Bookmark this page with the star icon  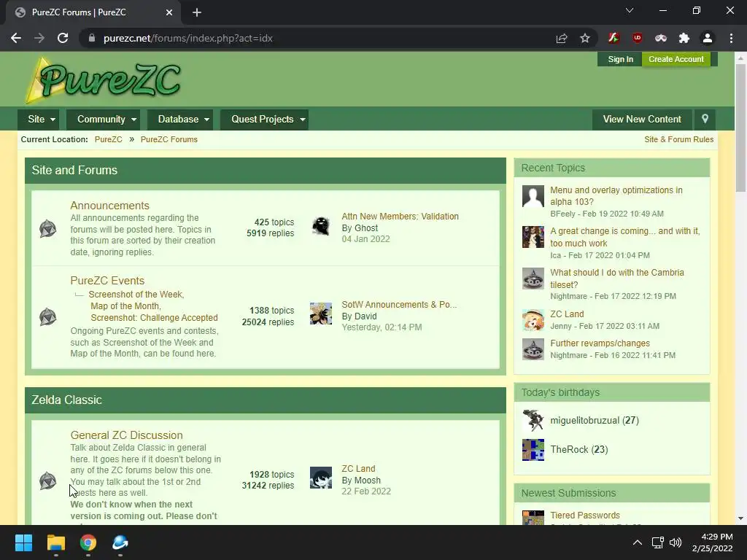585,38
